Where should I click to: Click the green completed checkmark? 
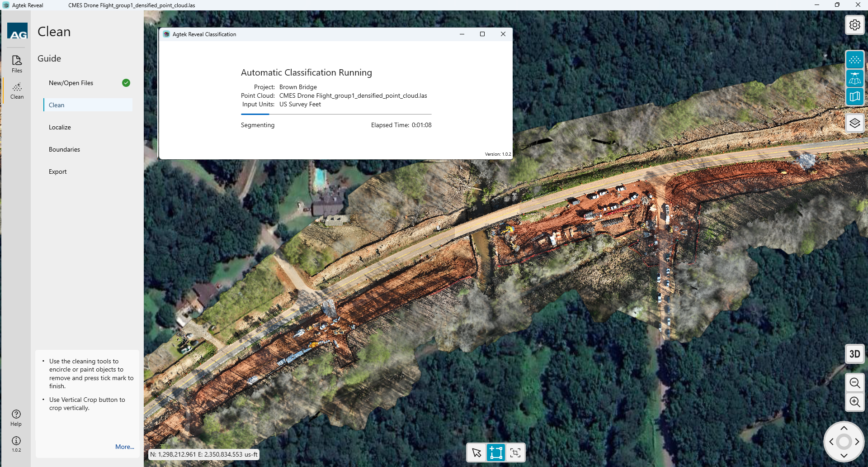126,83
